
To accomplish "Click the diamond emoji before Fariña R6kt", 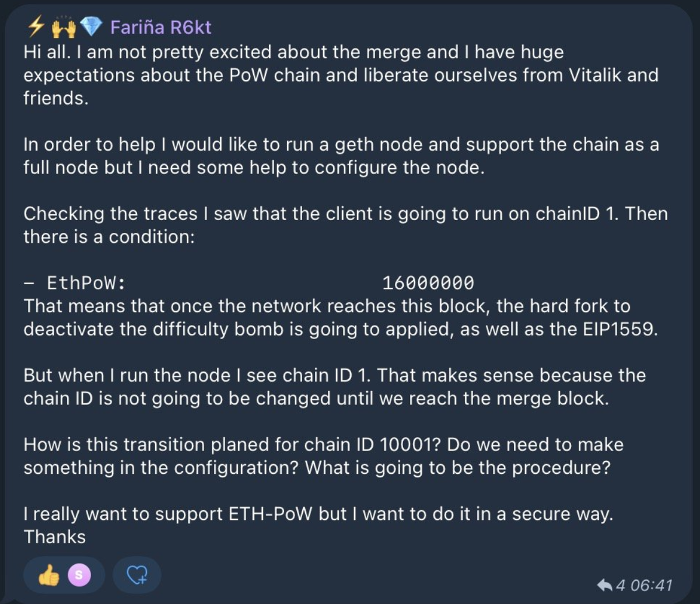I will coord(90,26).
